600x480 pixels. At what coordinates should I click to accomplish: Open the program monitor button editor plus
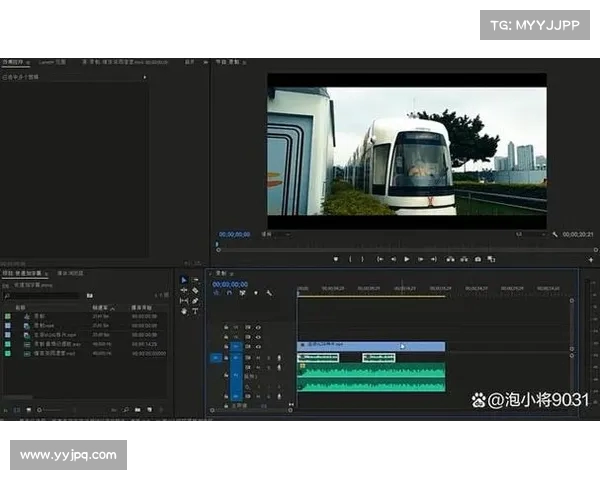(x=591, y=260)
